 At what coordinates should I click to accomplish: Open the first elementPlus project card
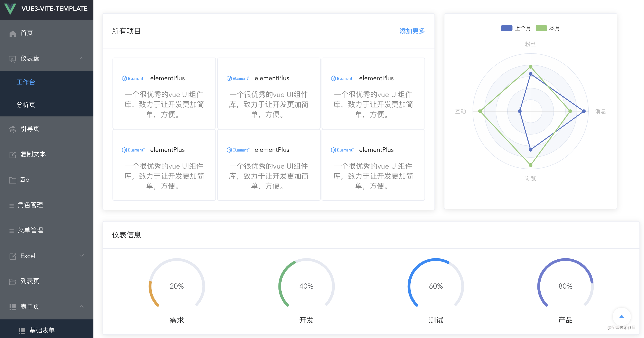pos(164,93)
